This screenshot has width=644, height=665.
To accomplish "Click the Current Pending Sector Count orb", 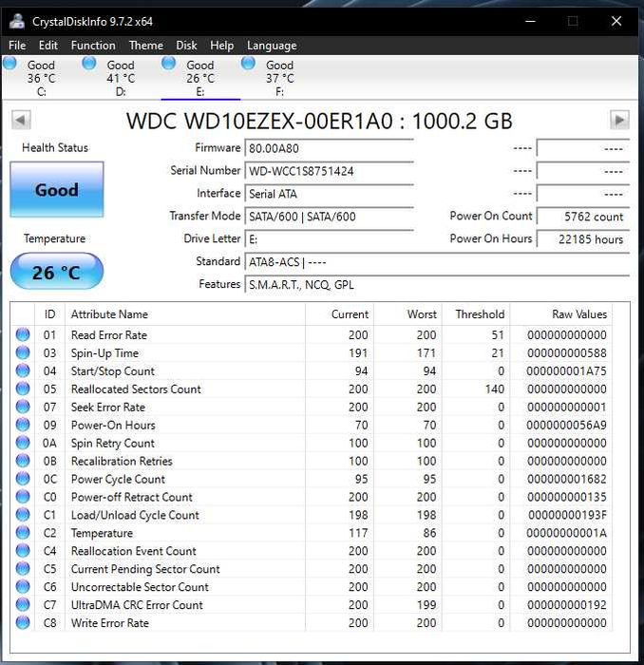I will (x=23, y=569).
